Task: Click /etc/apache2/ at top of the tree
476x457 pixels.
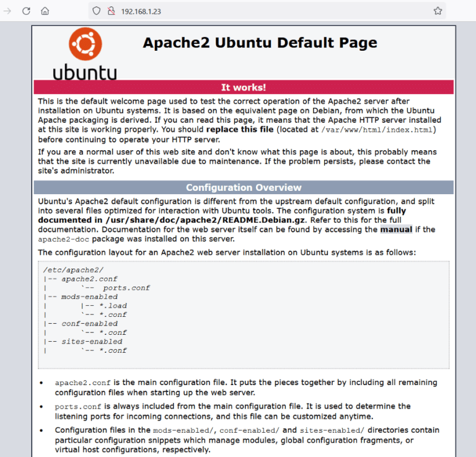Action: [x=65, y=270]
